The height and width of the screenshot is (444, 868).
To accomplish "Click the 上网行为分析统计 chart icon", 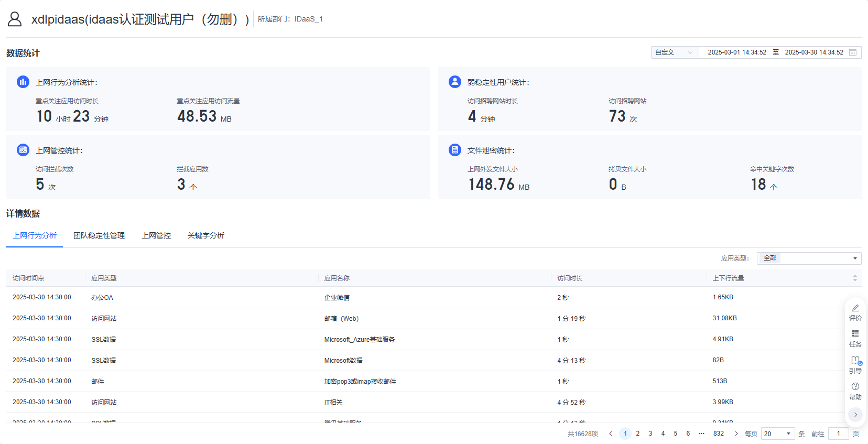I will [23, 82].
